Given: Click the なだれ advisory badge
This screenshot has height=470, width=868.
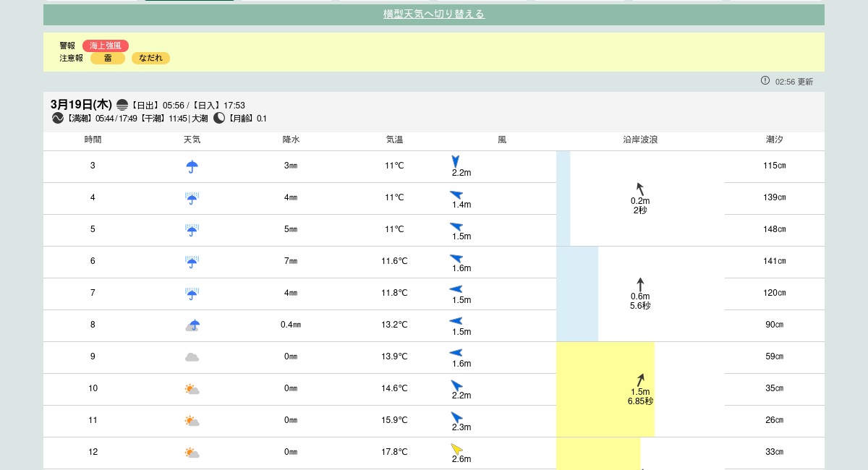Looking at the screenshot, I should [150, 58].
